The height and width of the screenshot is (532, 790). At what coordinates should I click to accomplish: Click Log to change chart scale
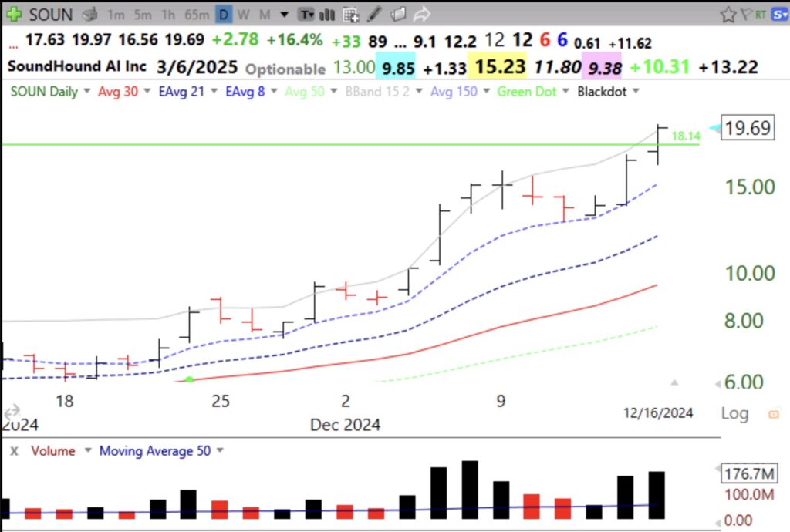(x=734, y=413)
